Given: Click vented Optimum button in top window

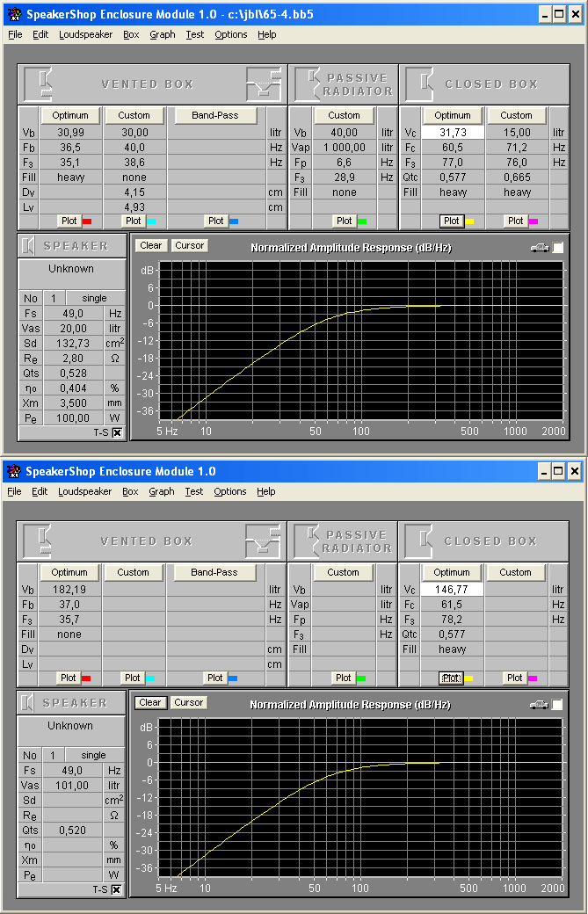Looking at the screenshot, I should click(70, 115).
